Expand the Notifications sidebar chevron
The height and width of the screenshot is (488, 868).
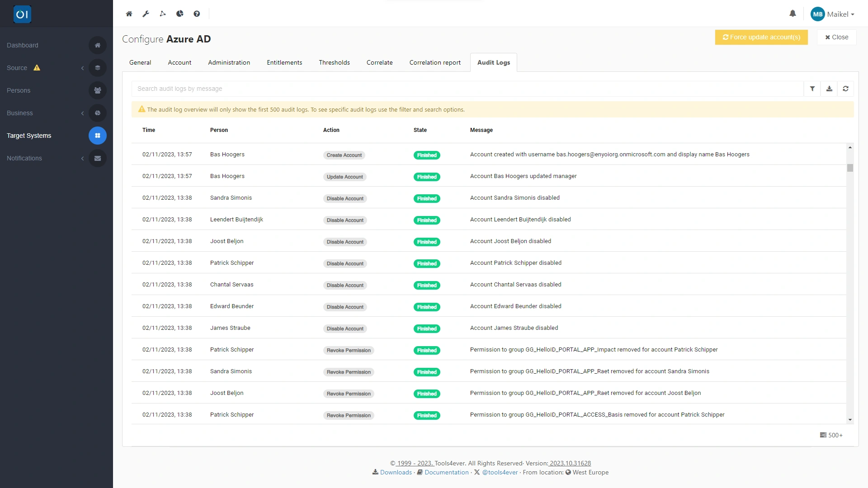pyautogui.click(x=82, y=158)
